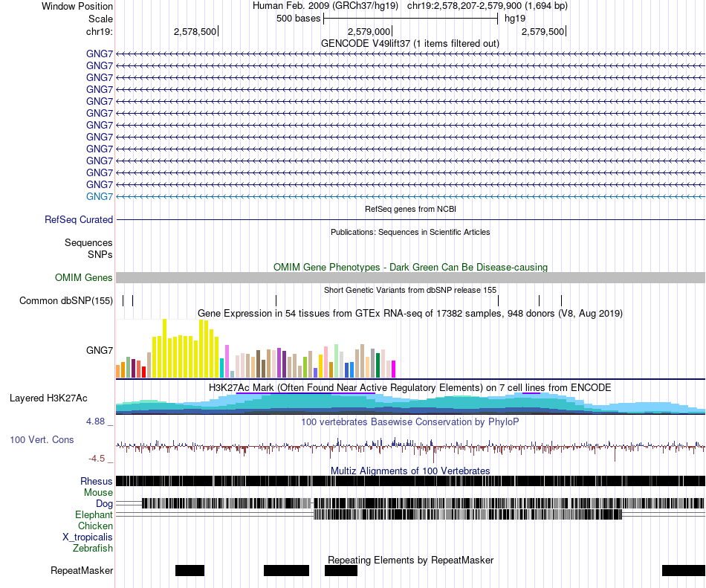
Task: Select the Dog species label
Action: tap(104, 504)
